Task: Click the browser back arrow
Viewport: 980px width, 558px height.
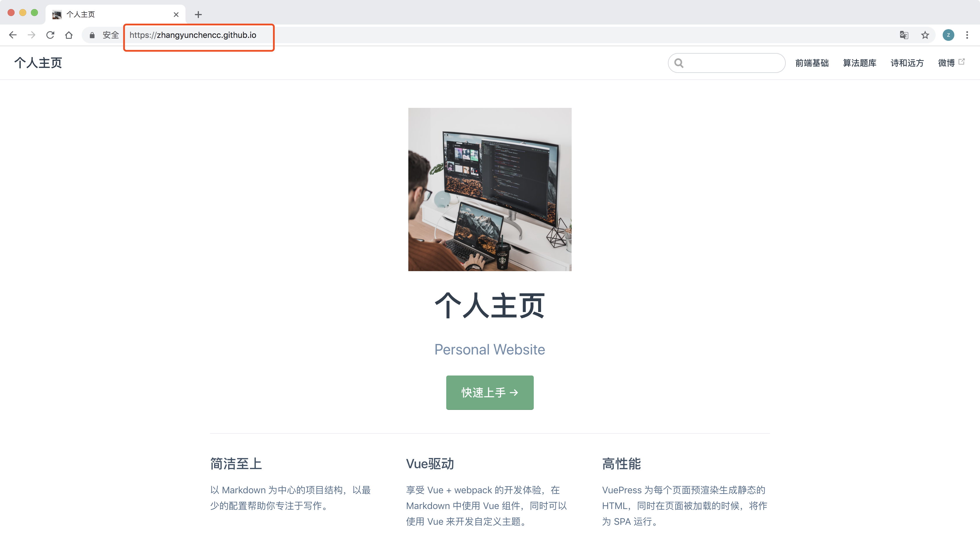Action: 13,35
